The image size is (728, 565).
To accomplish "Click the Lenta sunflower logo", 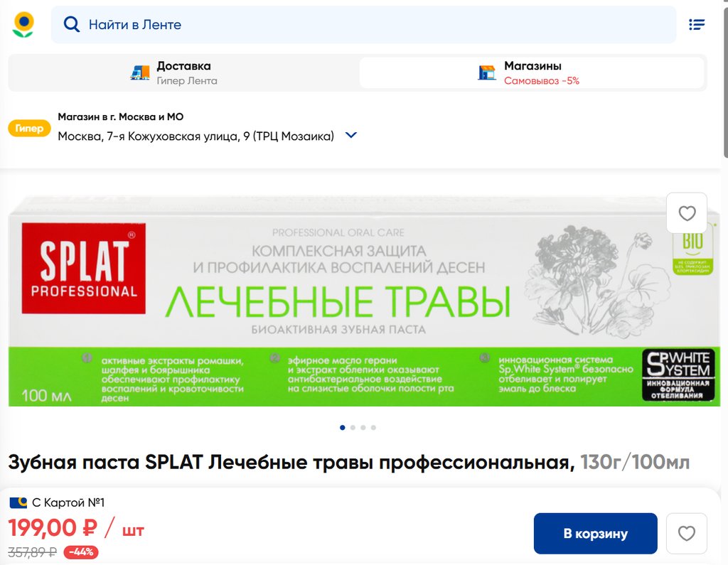I will [x=23, y=25].
